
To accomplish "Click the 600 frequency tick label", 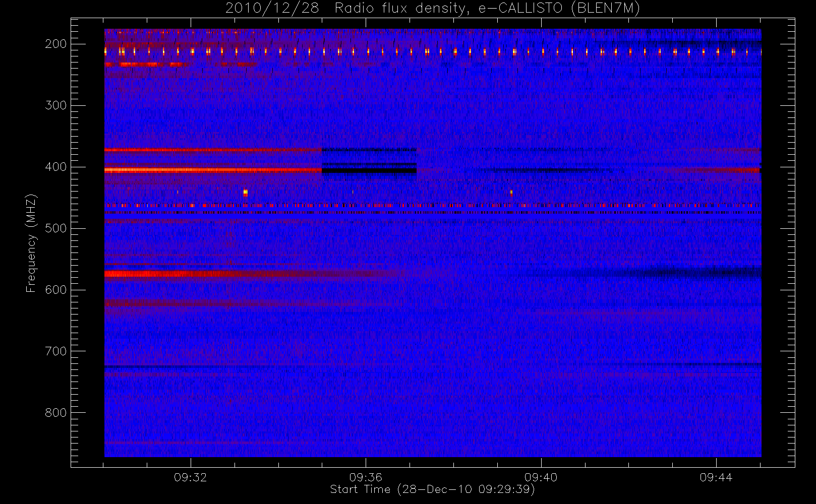I will point(56,290).
